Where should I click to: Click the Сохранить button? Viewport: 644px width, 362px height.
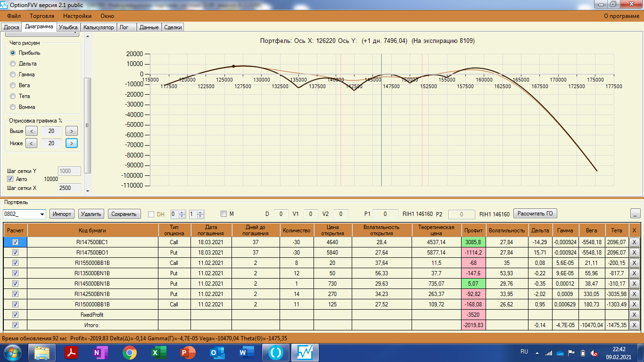pos(124,214)
